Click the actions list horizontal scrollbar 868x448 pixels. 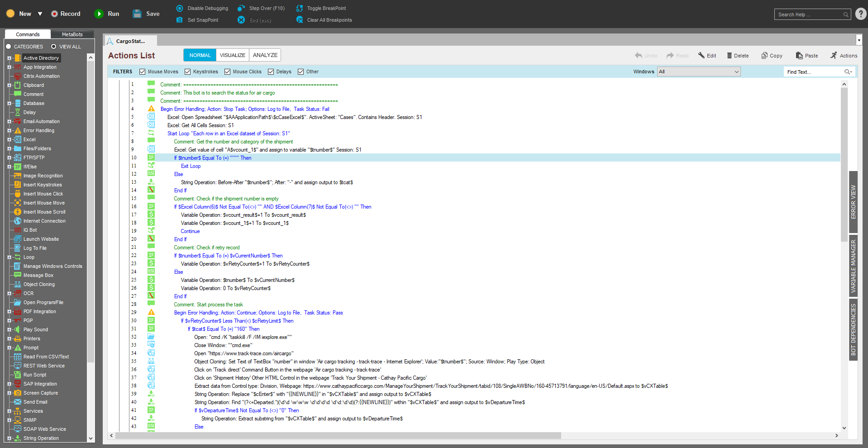pyautogui.click(x=338, y=435)
